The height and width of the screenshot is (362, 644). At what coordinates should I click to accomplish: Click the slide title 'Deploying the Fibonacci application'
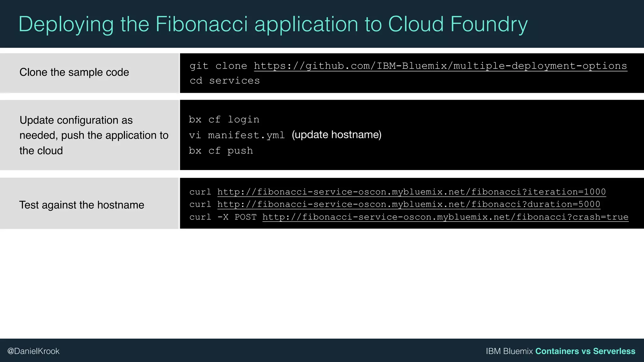(x=273, y=24)
